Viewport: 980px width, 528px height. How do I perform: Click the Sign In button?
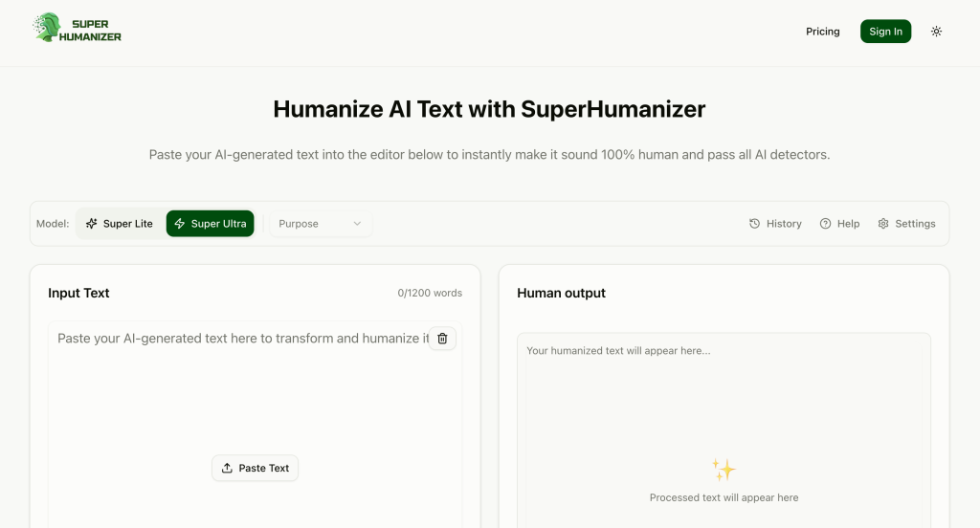885,32
